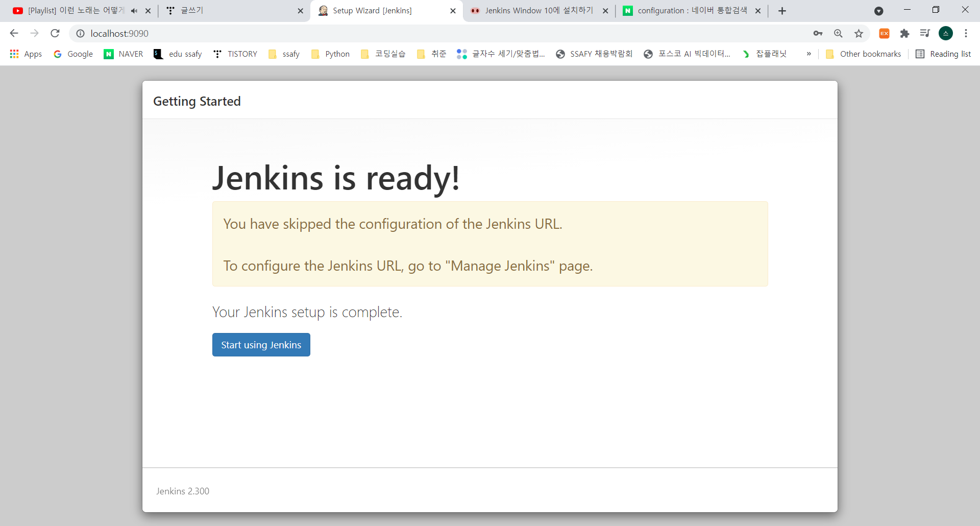Open the Chrome three-dot menu
Viewport: 980px width, 526px height.
pyautogui.click(x=966, y=33)
